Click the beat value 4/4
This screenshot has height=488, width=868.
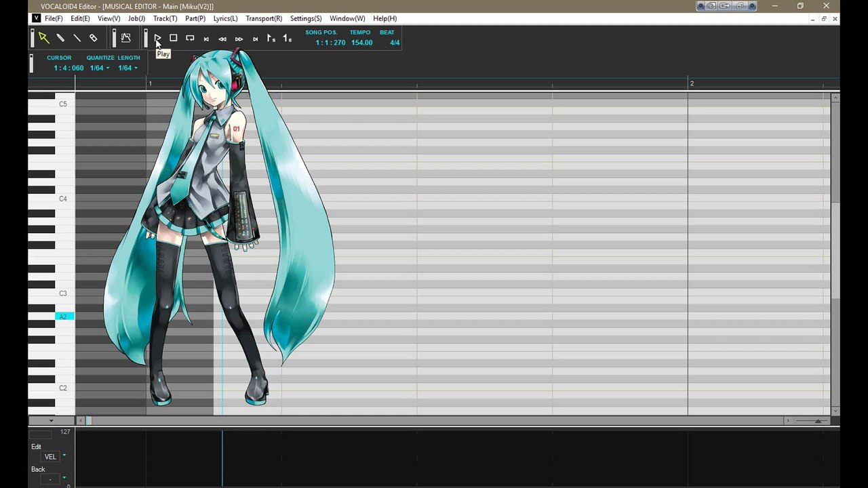click(395, 43)
